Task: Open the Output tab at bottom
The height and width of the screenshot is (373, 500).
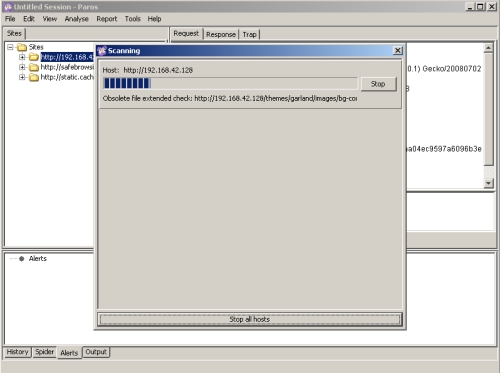Action: (96, 352)
